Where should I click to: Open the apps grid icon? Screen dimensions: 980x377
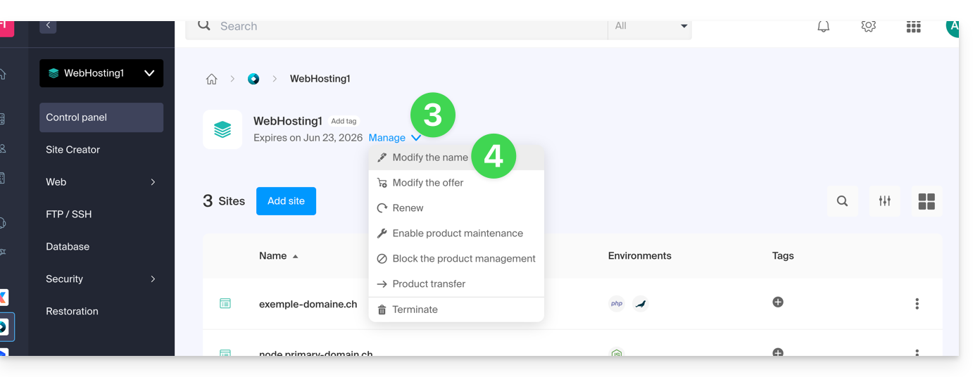[x=913, y=27]
